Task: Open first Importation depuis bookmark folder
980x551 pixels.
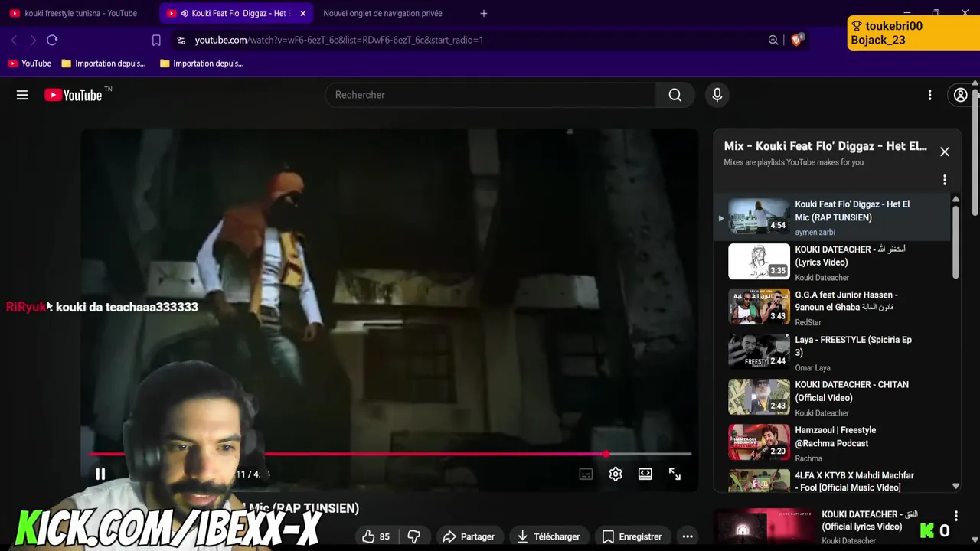Action: [103, 64]
